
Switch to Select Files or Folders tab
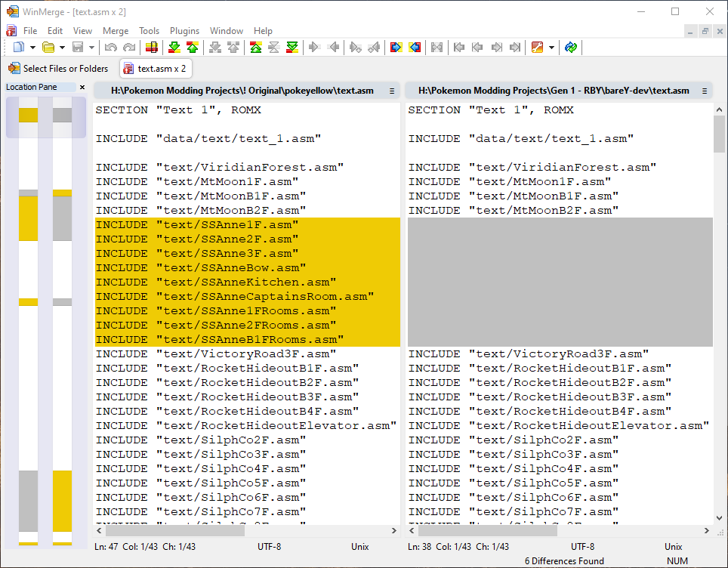(58, 68)
